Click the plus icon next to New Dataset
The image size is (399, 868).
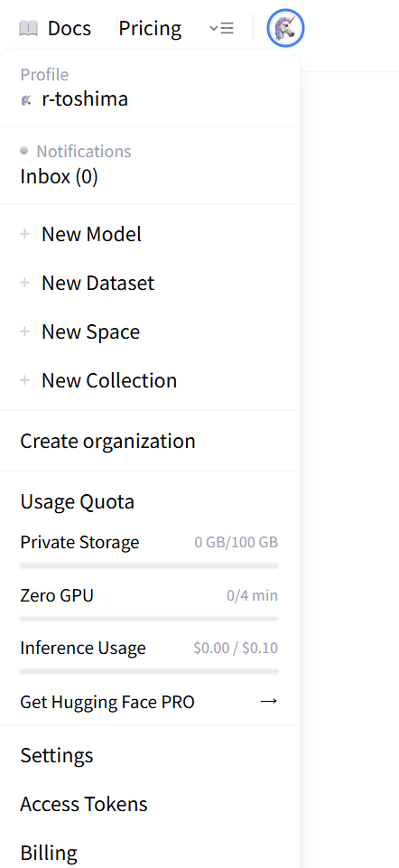click(24, 283)
